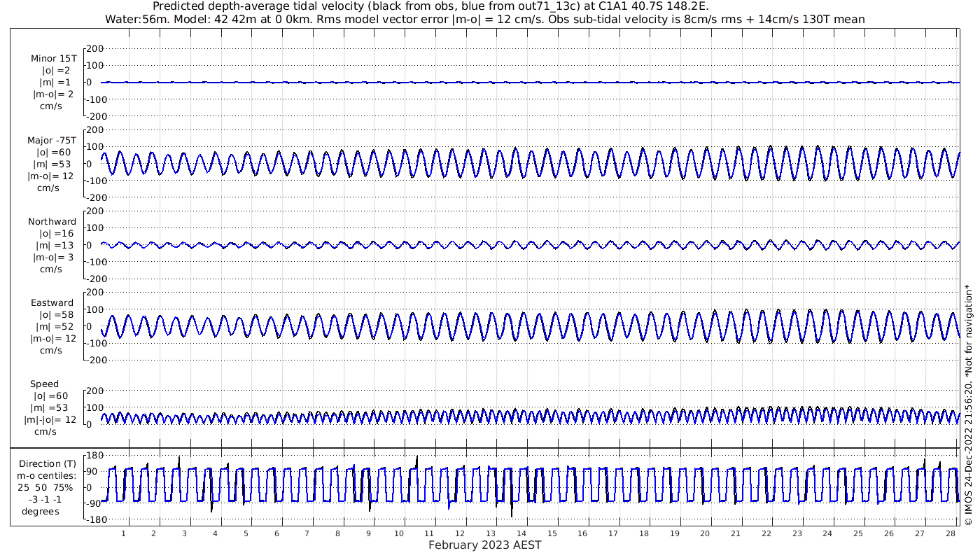Click the 'Eastward' panel label

pyautogui.click(x=52, y=303)
